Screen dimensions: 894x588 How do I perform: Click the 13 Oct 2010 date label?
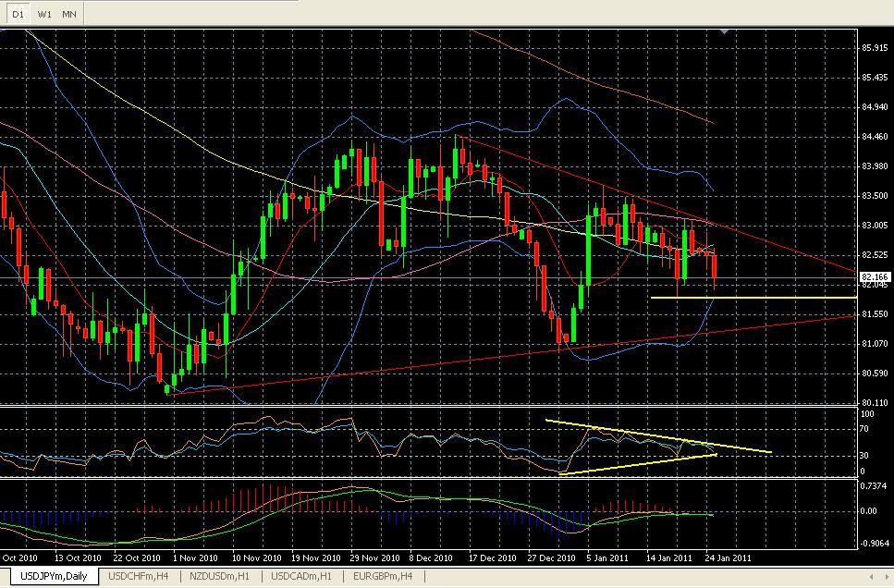pyautogui.click(x=78, y=557)
